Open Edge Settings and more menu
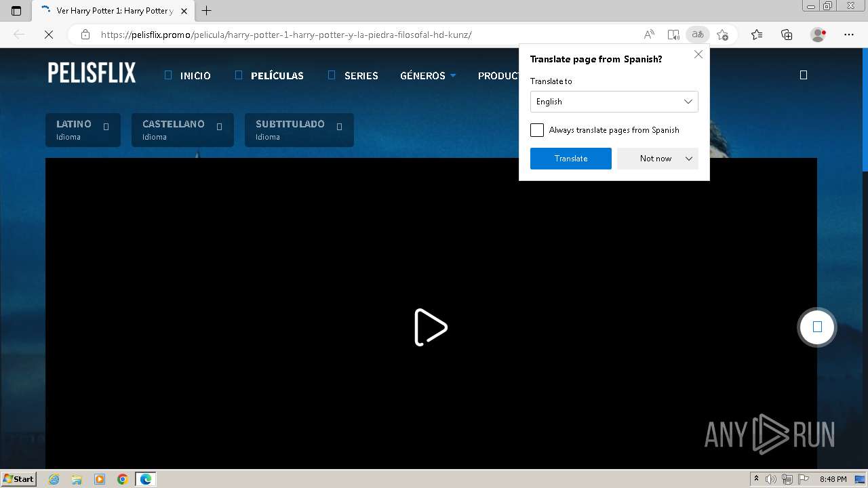868x488 pixels. click(x=849, y=35)
